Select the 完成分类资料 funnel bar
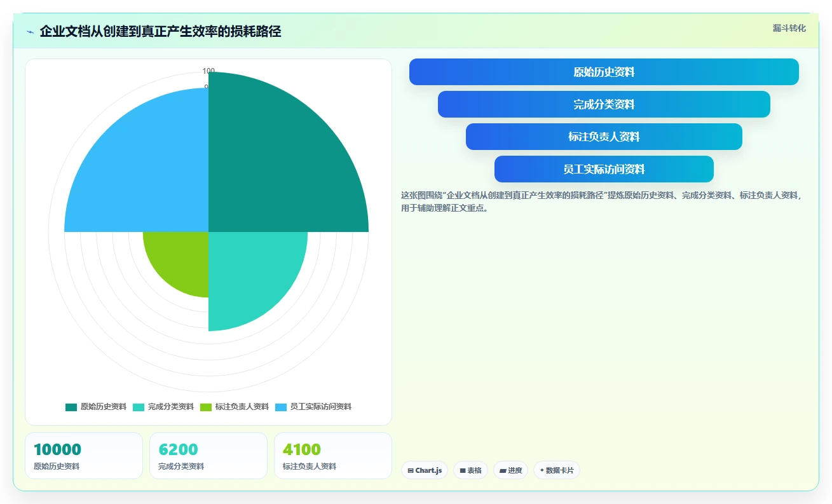Image resolution: width=832 pixels, height=504 pixels. point(604,104)
